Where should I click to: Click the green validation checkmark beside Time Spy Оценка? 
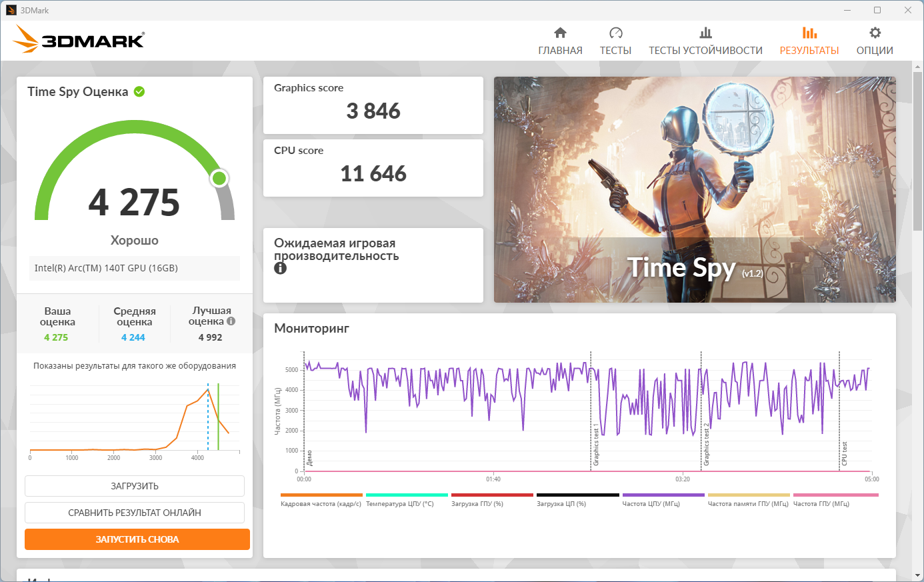(x=139, y=91)
